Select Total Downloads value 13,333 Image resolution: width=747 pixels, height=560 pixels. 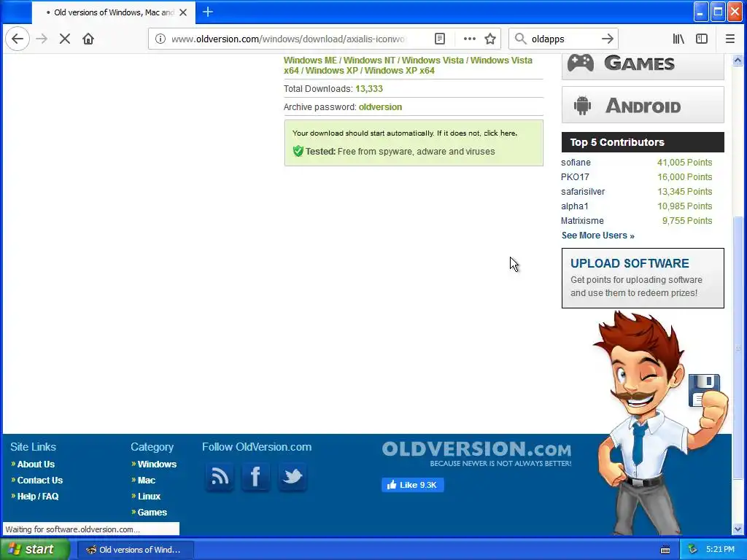[368, 89]
